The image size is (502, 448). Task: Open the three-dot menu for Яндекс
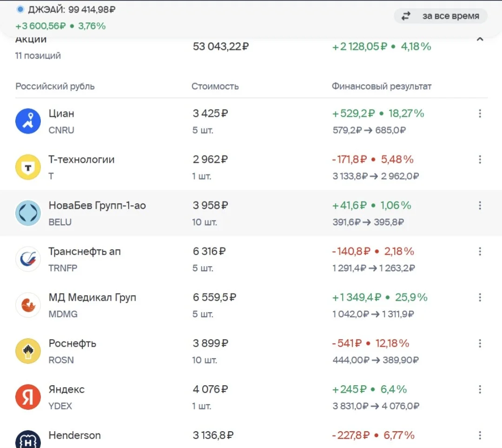point(480,389)
